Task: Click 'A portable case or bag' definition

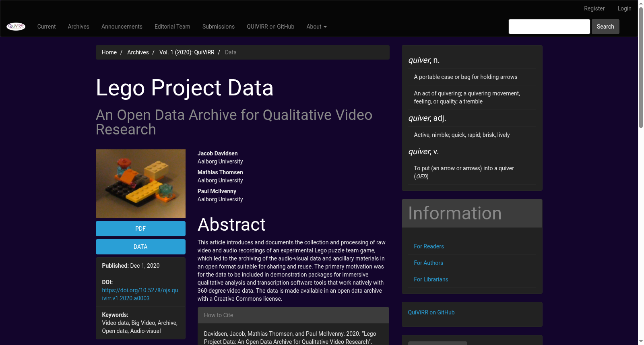Action: pyautogui.click(x=466, y=77)
